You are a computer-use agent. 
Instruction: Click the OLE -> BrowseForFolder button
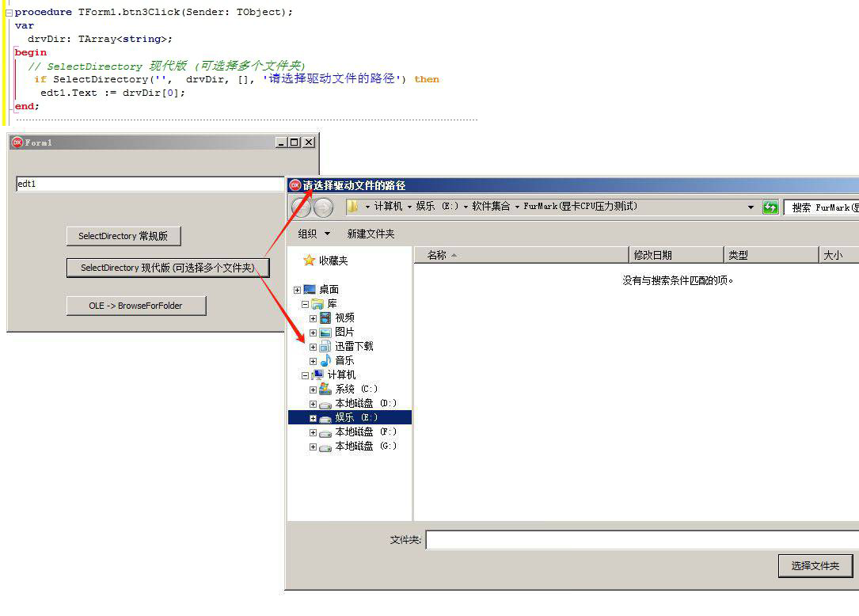[135, 306]
